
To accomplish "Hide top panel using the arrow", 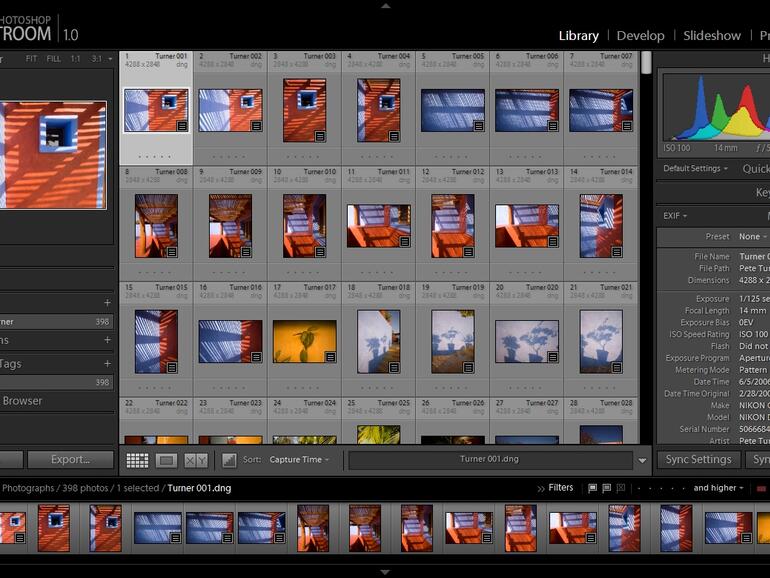I will [x=385, y=5].
